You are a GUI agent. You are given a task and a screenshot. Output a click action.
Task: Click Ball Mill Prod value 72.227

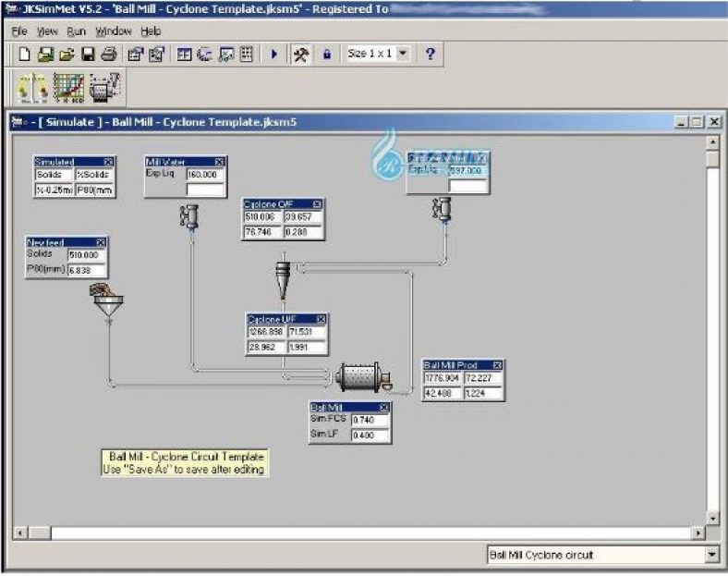[x=483, y=378]
